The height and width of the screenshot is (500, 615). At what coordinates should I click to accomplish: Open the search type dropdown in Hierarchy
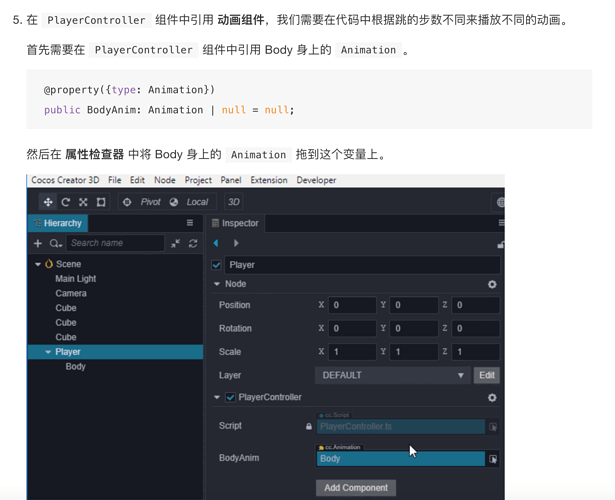[x=56, y=244]
